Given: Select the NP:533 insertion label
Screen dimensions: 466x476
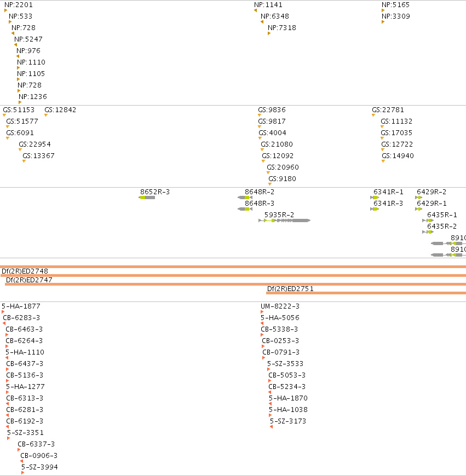Looking at the screenshot, I should (21, 16).
